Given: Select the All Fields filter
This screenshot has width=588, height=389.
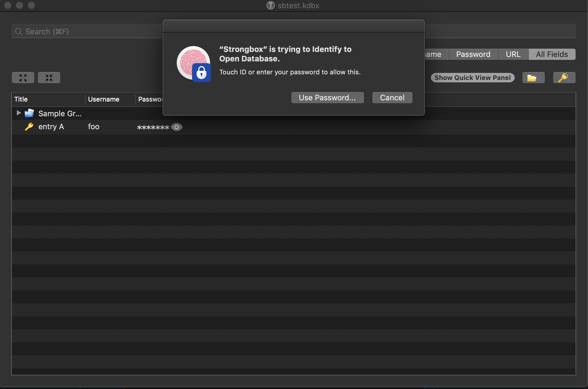Looking at the screenshot, I should click(x=551, y=54).
